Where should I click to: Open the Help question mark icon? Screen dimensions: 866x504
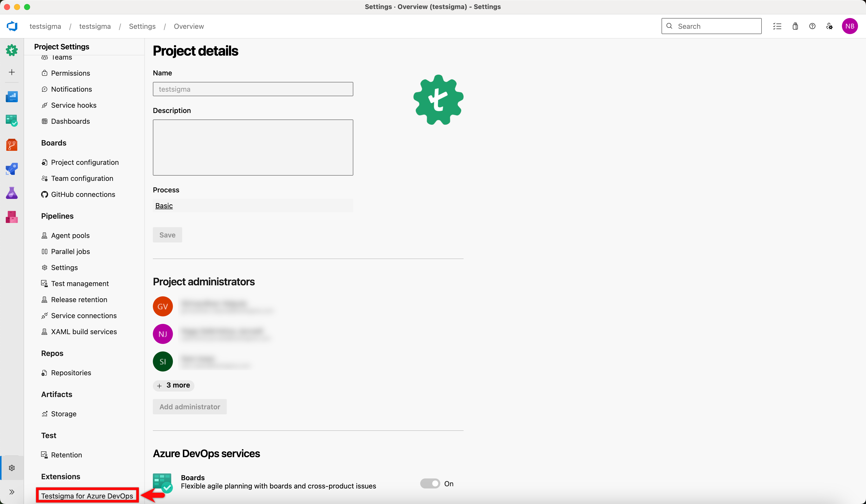click(x=812, y=26)
